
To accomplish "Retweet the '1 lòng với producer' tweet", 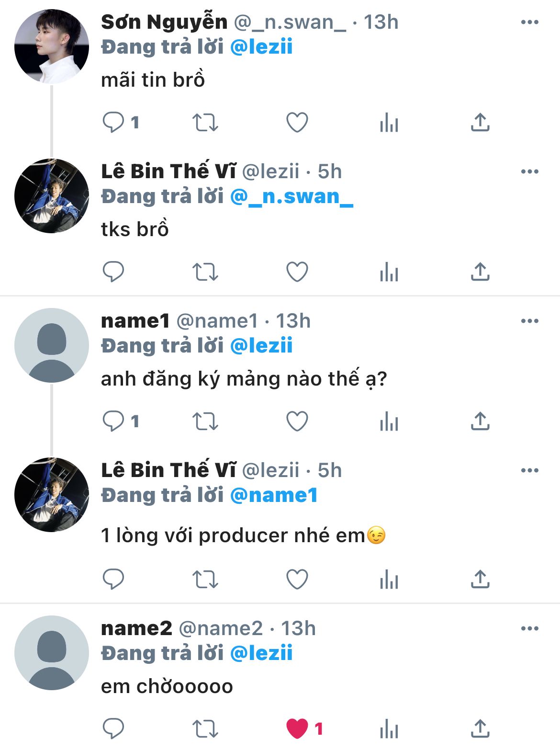I will 205,579.
